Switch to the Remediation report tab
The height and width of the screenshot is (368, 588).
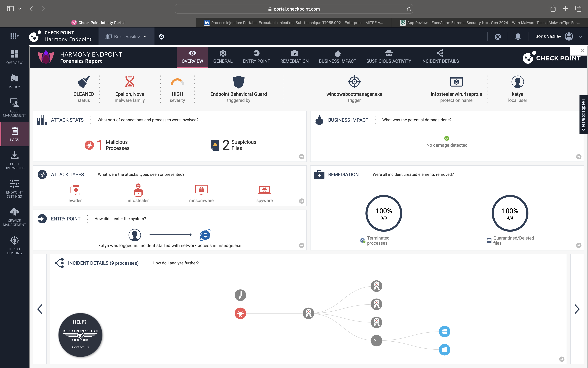(x=295, y=57)
